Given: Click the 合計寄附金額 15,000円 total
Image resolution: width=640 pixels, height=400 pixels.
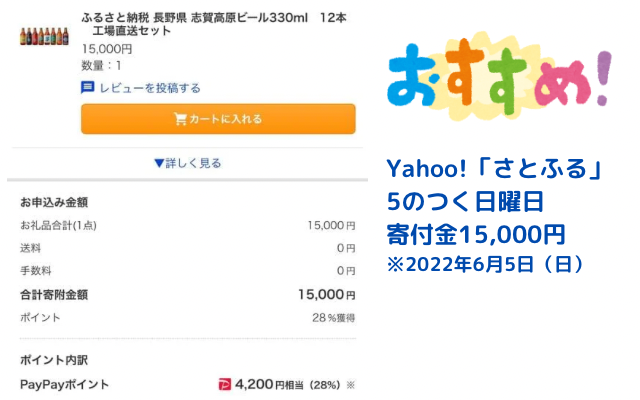Looking at the screenshot, I should 327,295.
